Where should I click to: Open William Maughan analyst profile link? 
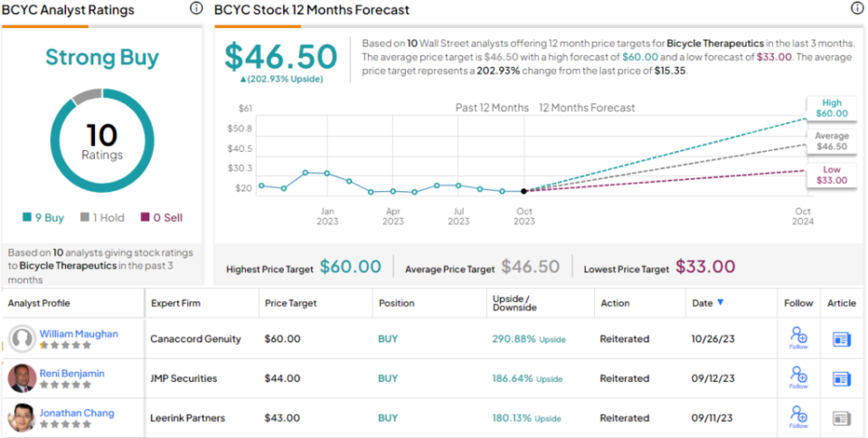click(79, 334)
